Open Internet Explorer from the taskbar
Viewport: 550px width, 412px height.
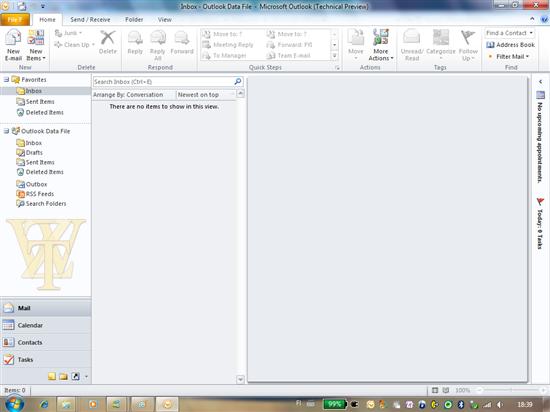[45, 404]
